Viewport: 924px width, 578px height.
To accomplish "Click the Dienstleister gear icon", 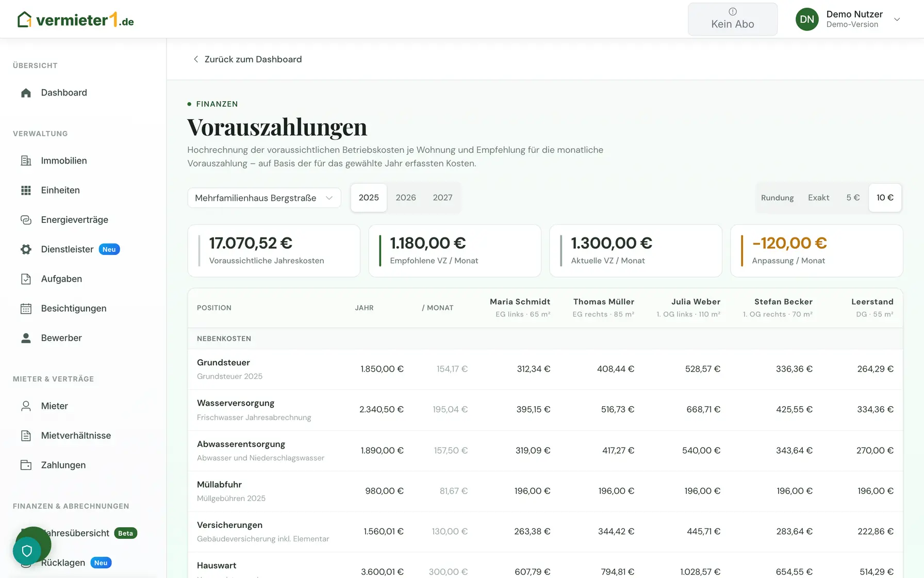I will pyautogui.click(x=26, y=249).
